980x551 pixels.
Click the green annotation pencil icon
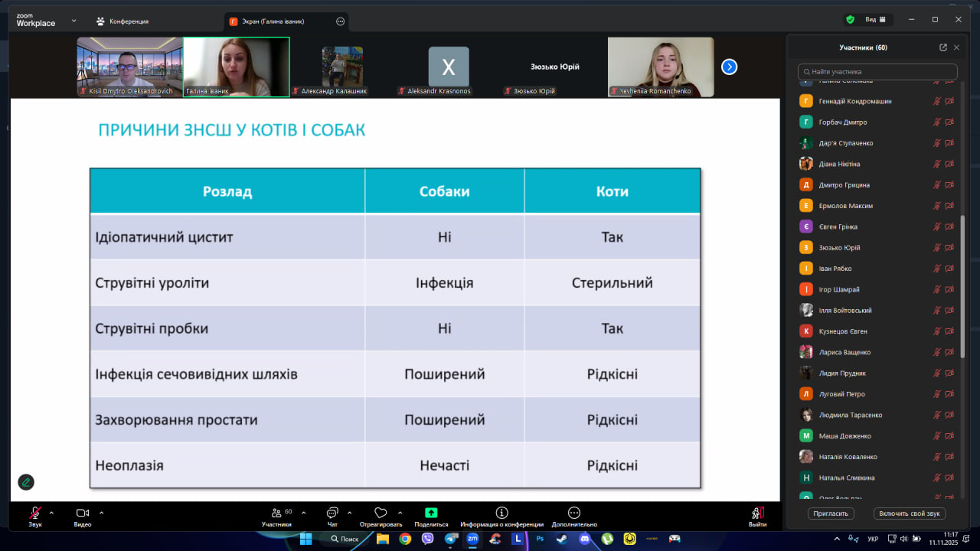26,482
